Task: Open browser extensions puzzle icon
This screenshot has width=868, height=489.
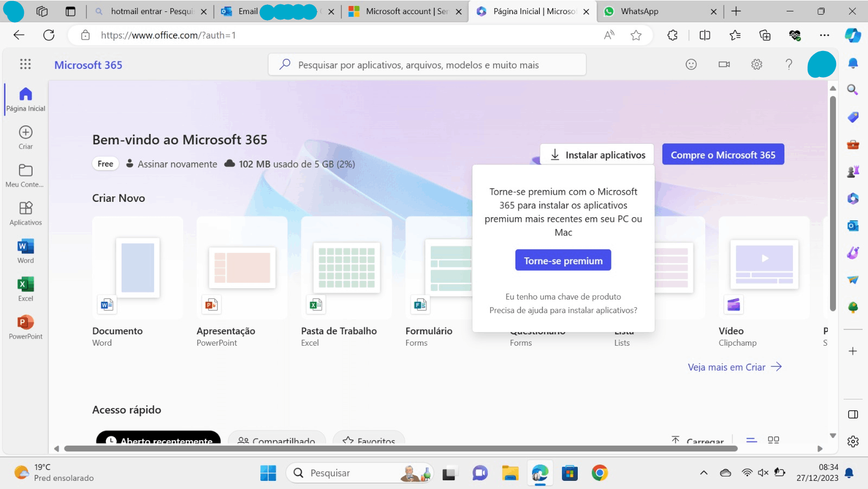Action: pos(673,35)
